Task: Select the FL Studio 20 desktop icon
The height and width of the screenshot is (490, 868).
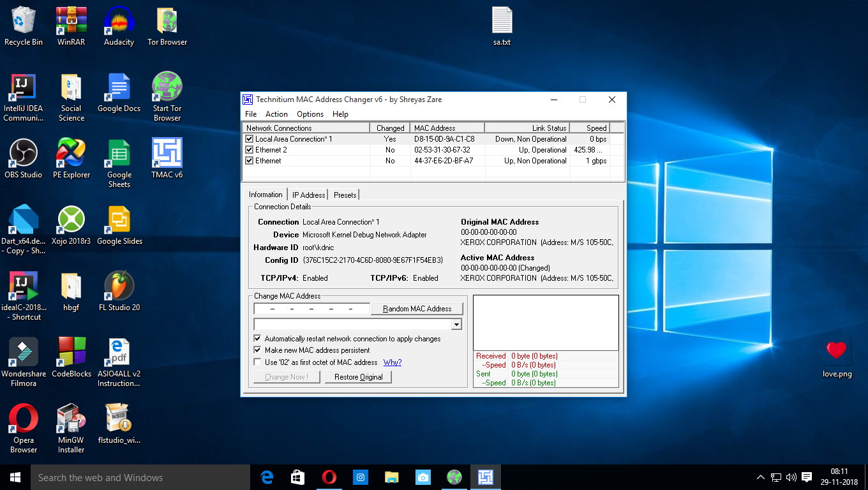Action: point(119,292)
